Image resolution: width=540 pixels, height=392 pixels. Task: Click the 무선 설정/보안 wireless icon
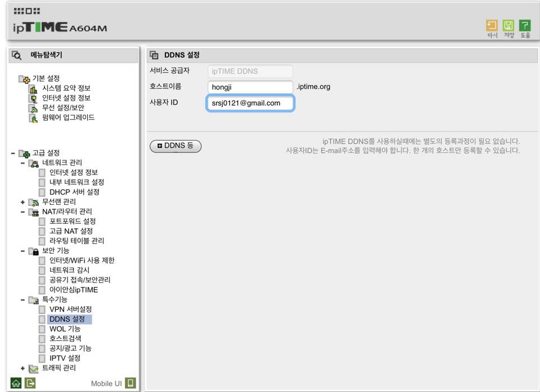point(33,109)
